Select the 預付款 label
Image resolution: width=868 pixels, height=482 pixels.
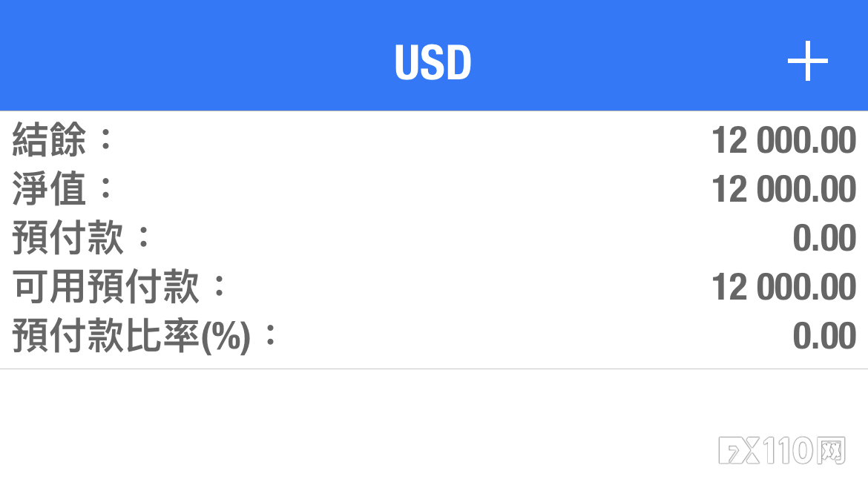68,237
